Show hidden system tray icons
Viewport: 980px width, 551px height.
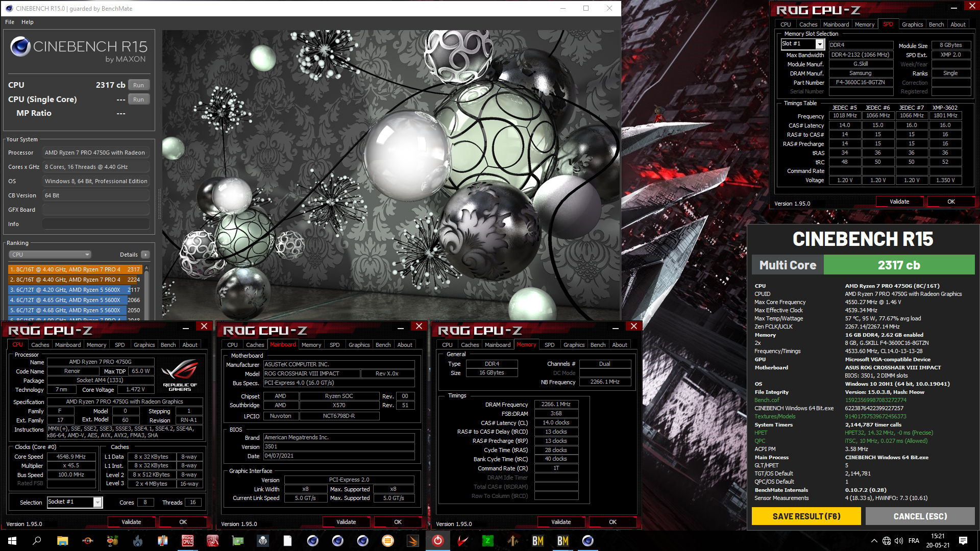(874, 541)
